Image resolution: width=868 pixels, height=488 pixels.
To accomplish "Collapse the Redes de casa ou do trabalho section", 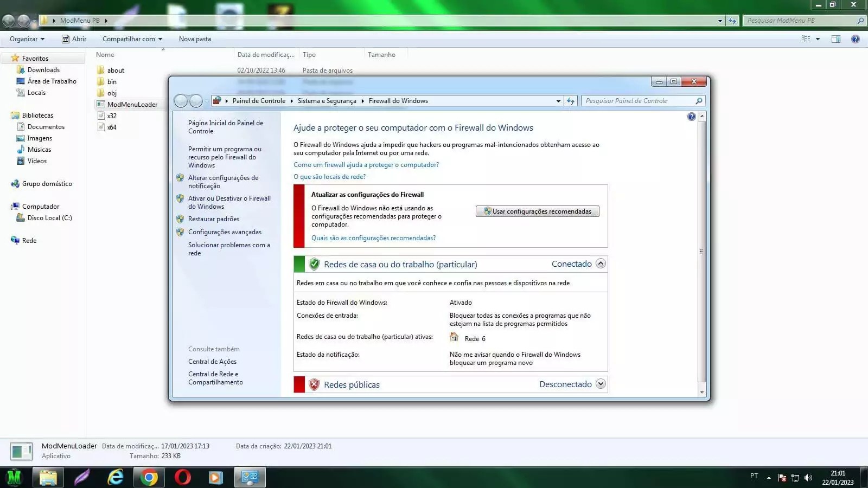I will point(601,264).
